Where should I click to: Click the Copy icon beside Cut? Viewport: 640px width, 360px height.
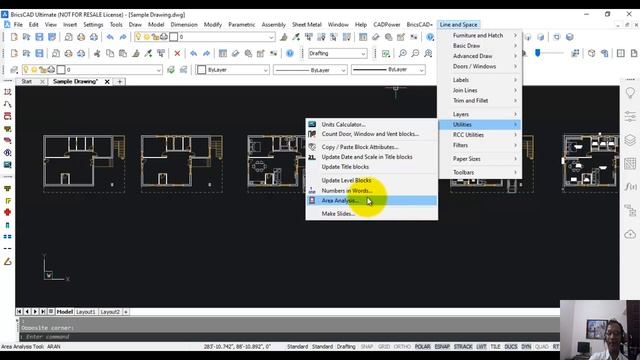(110, 53)
